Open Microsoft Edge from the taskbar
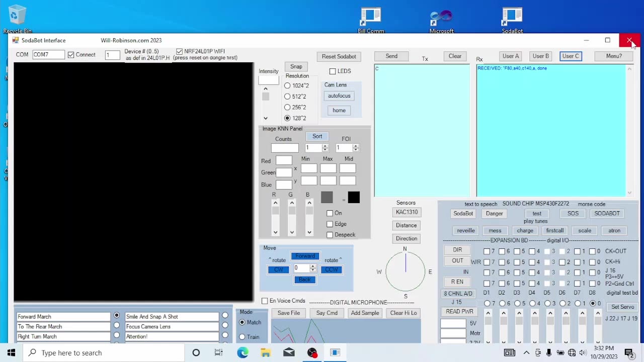Image resolution: width=644 pixels, height=362 pixels. (243, 352)
